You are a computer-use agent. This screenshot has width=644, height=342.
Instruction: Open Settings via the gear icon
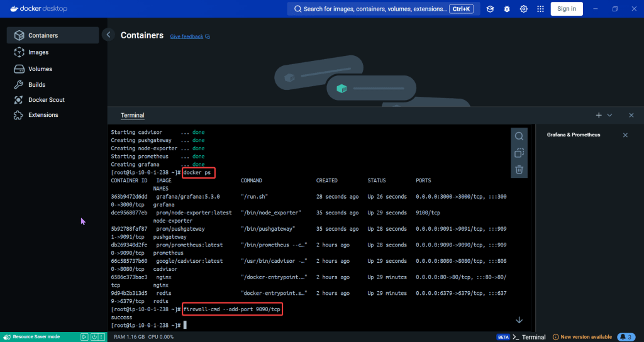click(x=524, y=9)
